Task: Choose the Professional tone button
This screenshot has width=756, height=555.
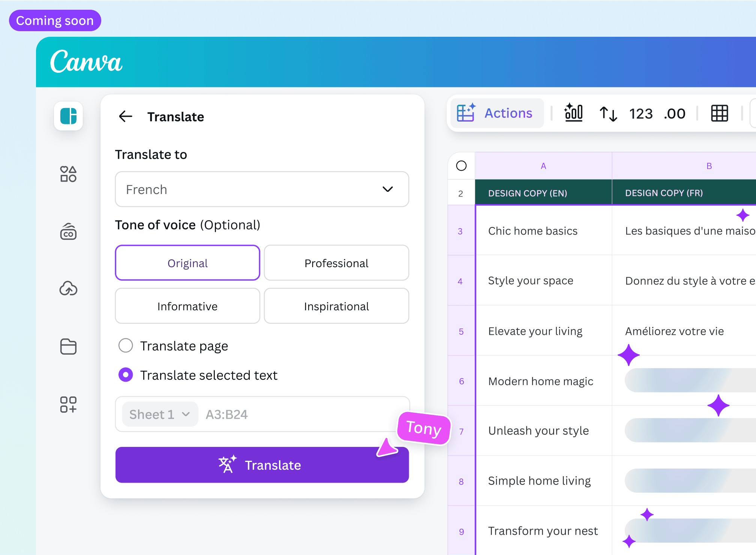Action: pyautogui.click(x=336, y=263)
